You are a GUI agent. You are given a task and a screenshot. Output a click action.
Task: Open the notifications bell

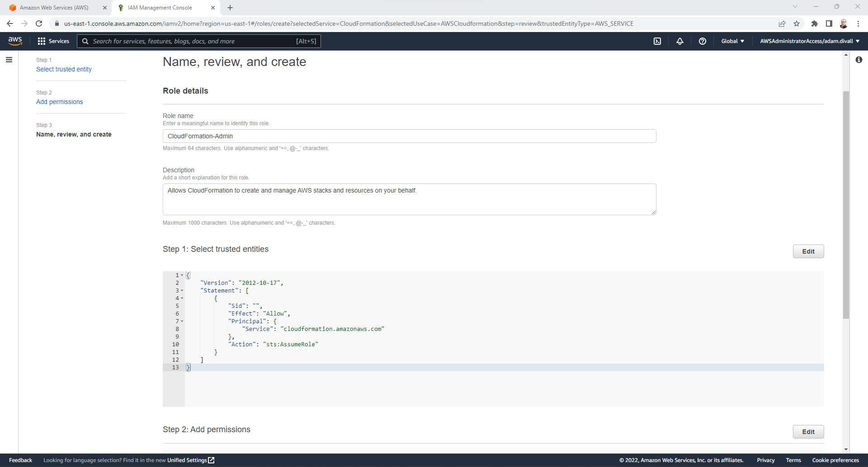coord(680,41)
